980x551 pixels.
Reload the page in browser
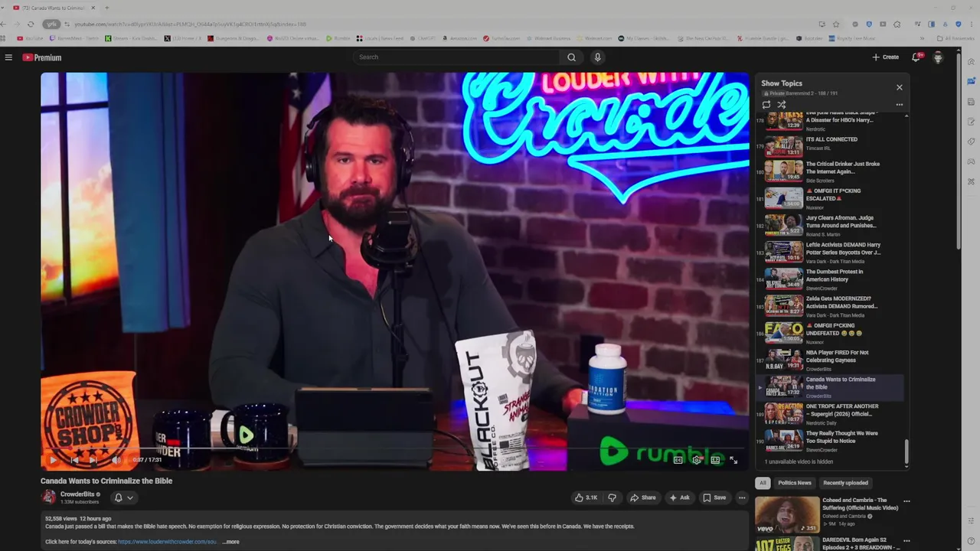31,24
